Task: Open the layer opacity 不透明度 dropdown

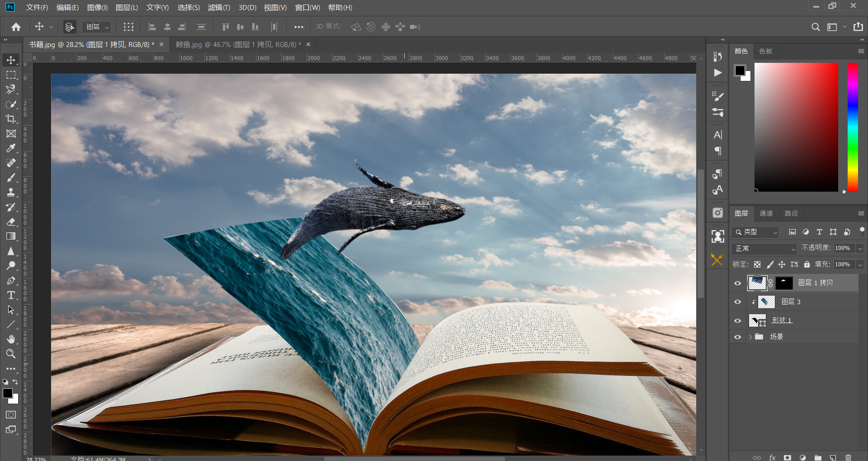Action: (x=860, y=249)
